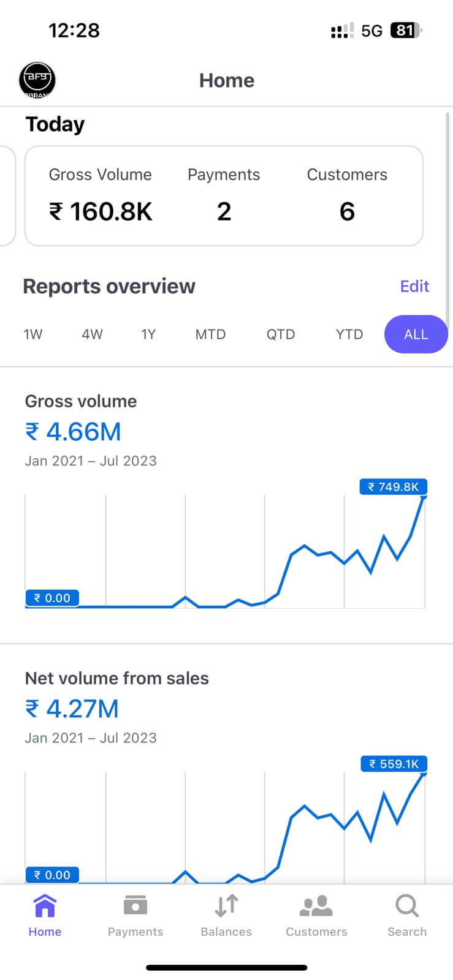This screenshot has width=453, height=980.
Task: Choose the QTD range filter
Action: pos(281,334)
